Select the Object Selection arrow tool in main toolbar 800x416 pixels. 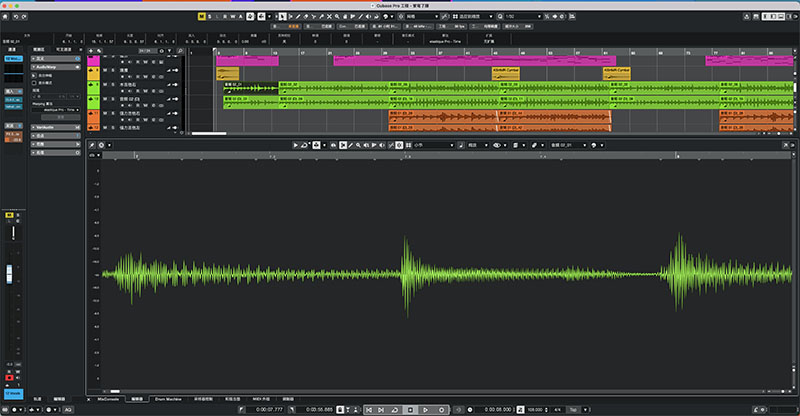tap(282, 16)
